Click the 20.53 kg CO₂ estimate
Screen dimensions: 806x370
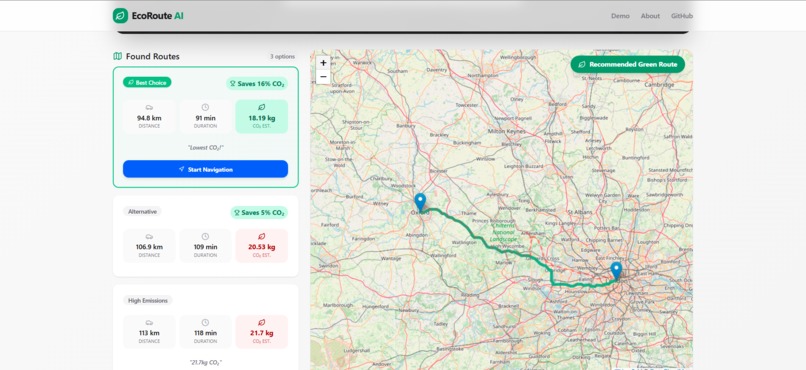coord(261,247)
